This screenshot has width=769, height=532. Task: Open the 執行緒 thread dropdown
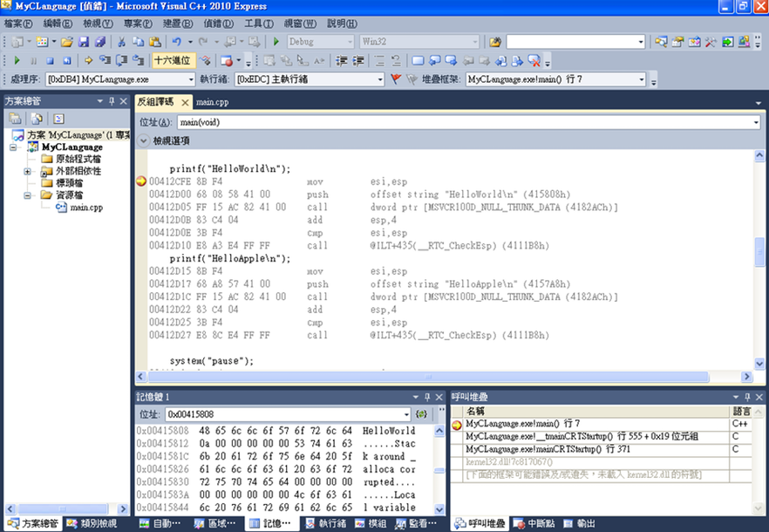[380, 79]
